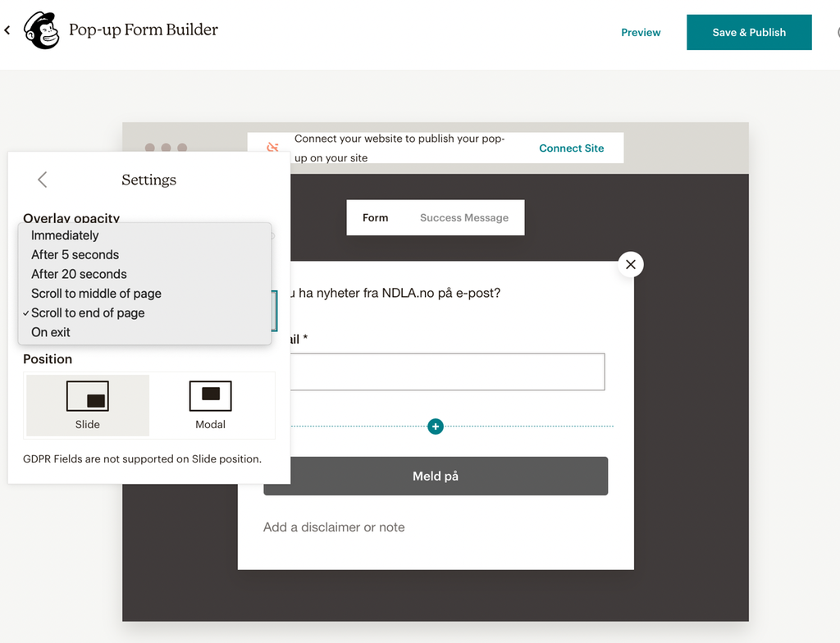Select Scroll to middle of page
This screenshot has width=840, height=643.
(x=96, y=294)
